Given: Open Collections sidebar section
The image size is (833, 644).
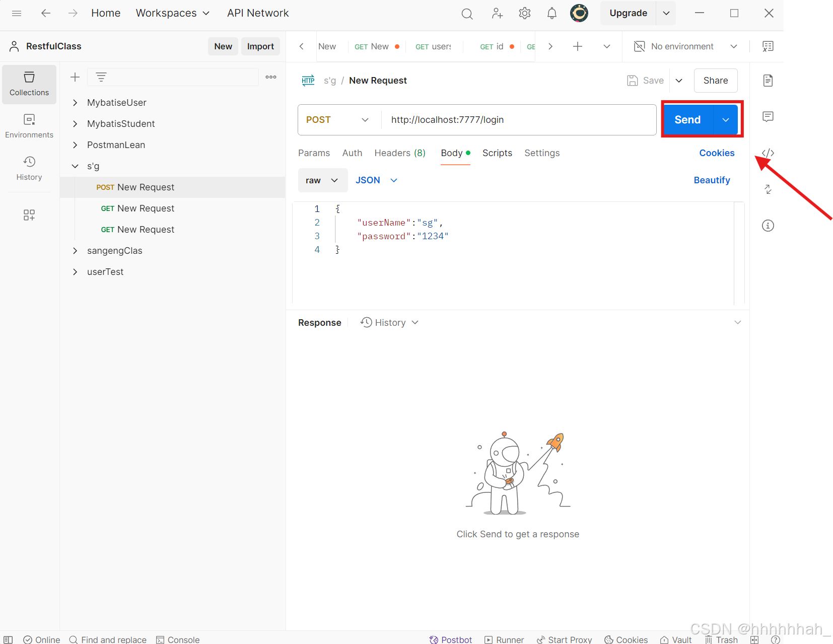Looking at the screenshot, I should point(29,84).
